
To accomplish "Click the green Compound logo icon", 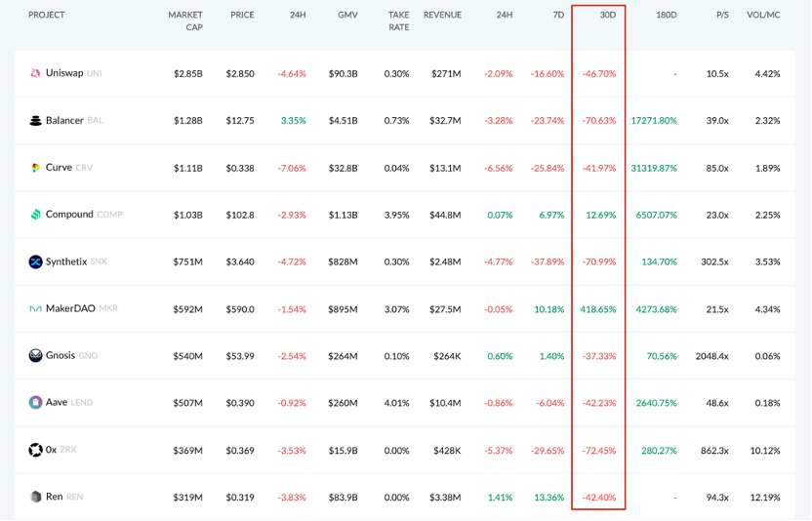I will click(x=35, y=215).
